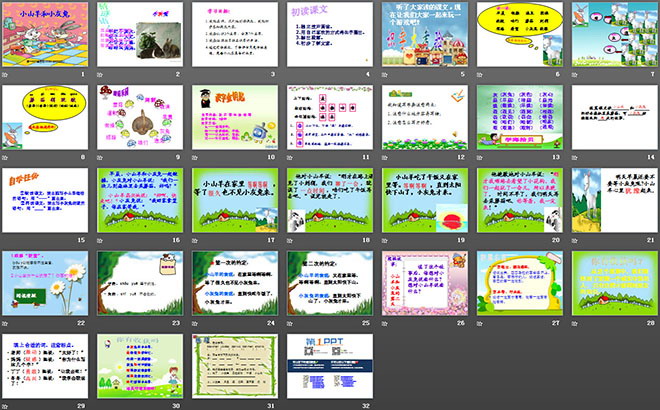Select slide 11 thumbnail with pink character boxes
Screen dimensions: 660x410
[330, 117]
